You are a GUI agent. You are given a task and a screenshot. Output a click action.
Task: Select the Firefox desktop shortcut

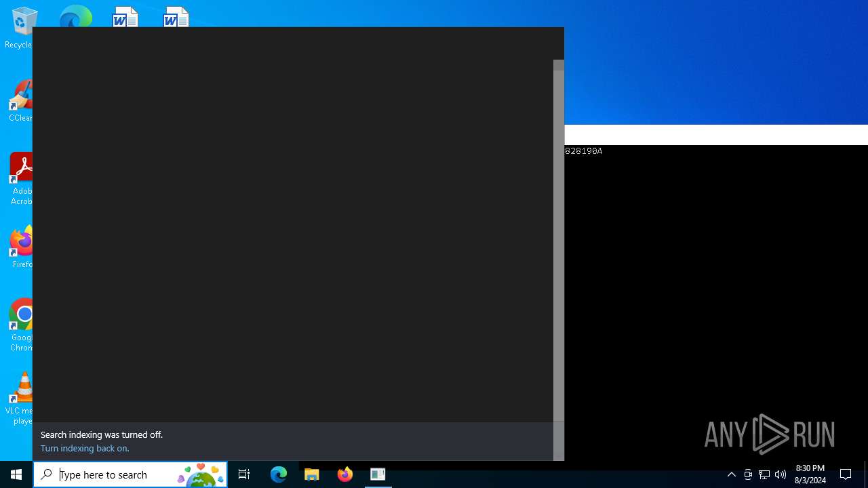coord(22,247)
